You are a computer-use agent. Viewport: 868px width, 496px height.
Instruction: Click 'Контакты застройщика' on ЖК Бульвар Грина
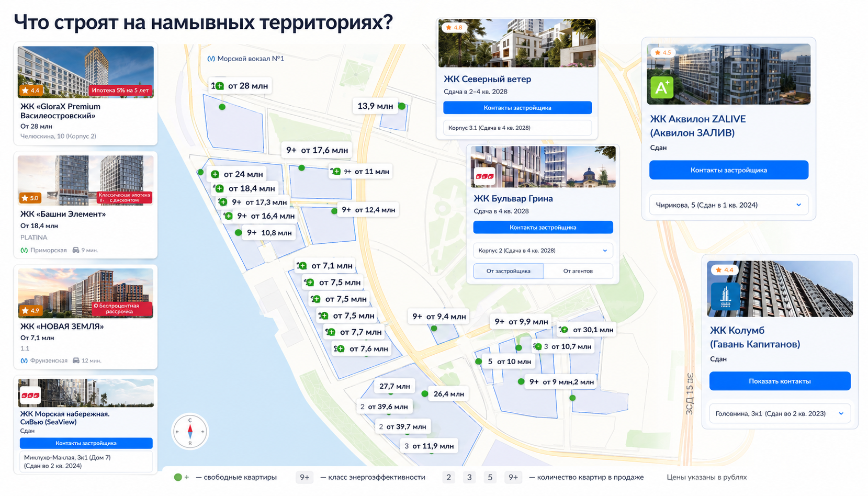coord(543,228)
